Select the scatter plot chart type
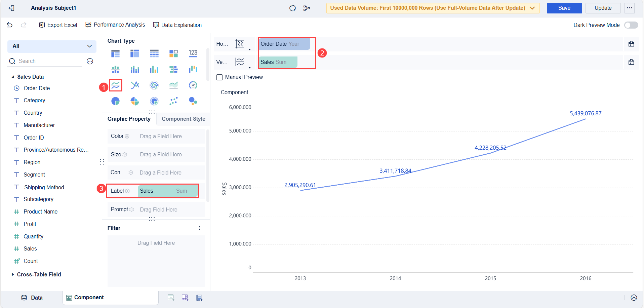The height and width of the screenshot is (308, 644). tap(174, 101)
